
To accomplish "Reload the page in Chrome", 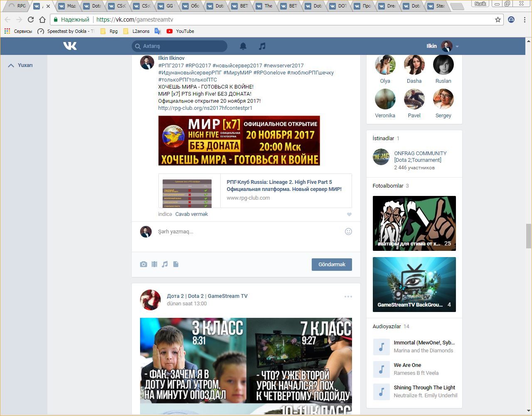I will click(30, 20).
